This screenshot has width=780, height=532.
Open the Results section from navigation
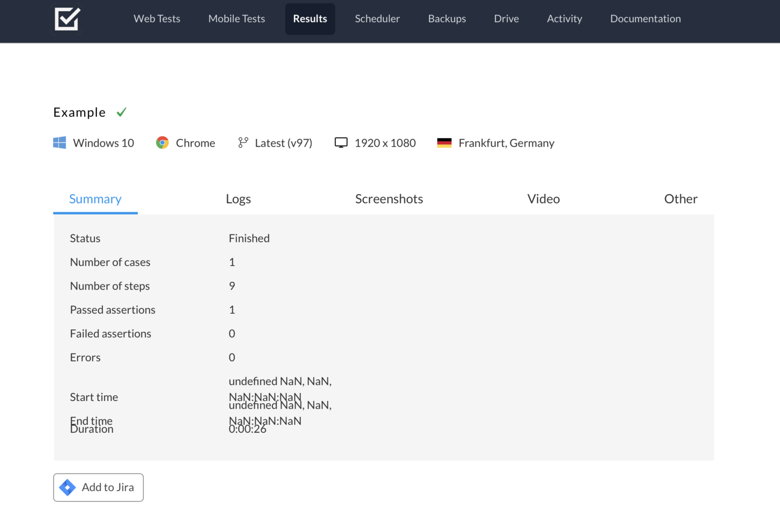coord(310,18)
